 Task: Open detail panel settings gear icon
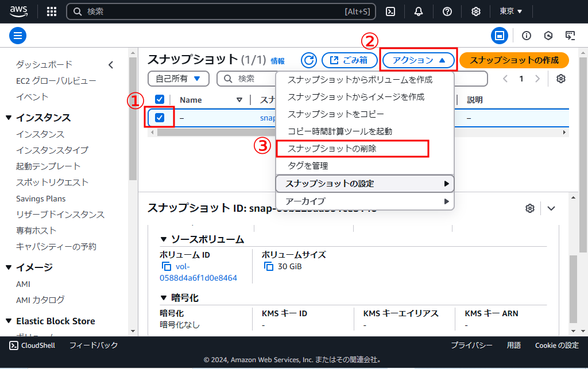530,208
